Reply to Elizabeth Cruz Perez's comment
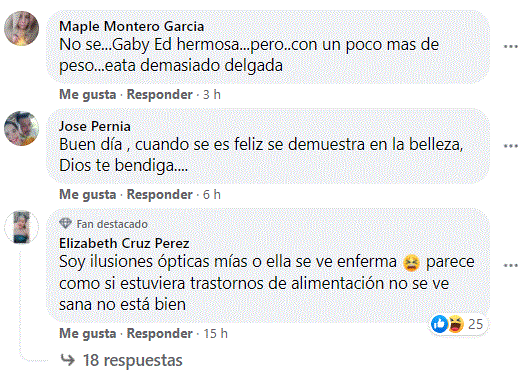The width and height of the screenshot is (523, 375). (x=159, y=333)
